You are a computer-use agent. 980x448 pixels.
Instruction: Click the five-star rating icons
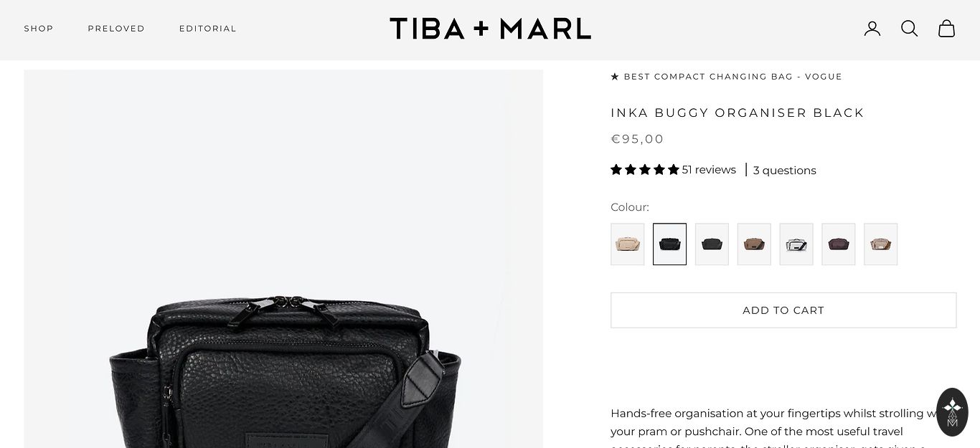645,170
